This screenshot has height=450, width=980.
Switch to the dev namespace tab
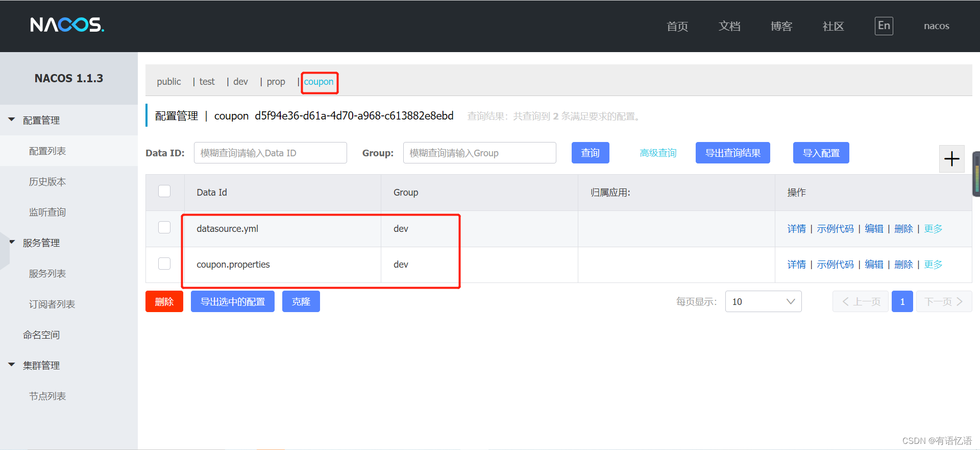click(240, 82)
